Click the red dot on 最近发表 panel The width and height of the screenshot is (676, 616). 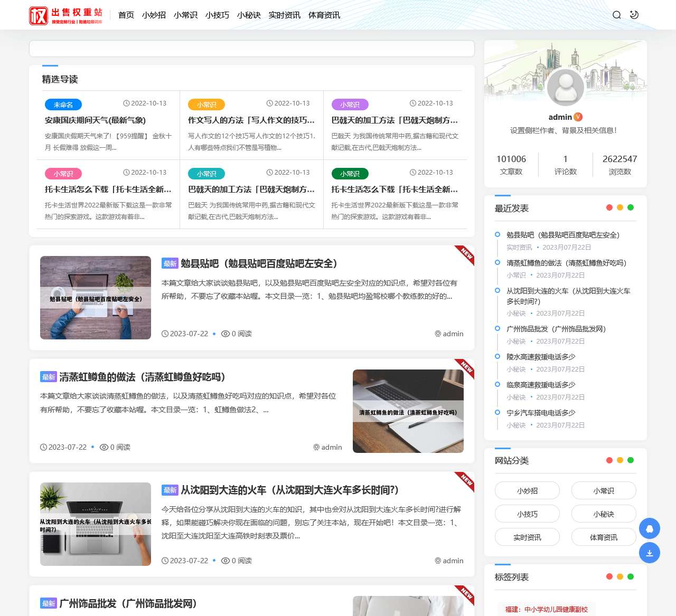(x=609, y=207)
